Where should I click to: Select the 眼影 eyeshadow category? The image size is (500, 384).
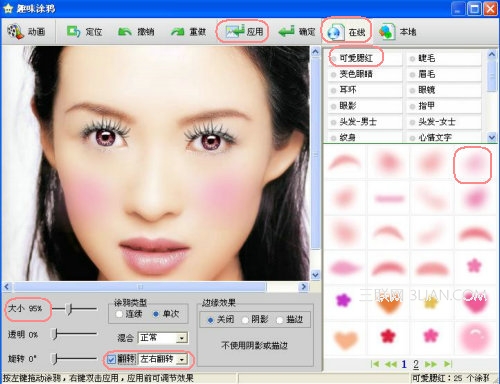click(365, 106)
